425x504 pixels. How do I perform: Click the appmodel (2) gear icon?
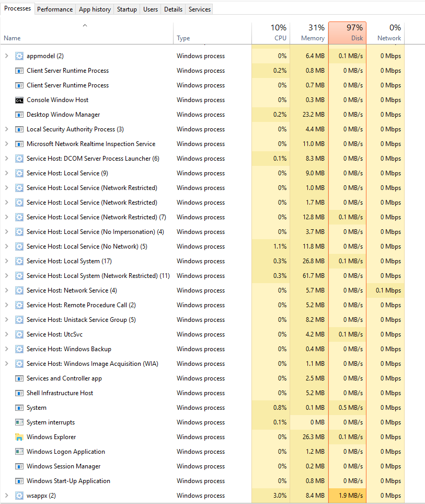[19, 56]
